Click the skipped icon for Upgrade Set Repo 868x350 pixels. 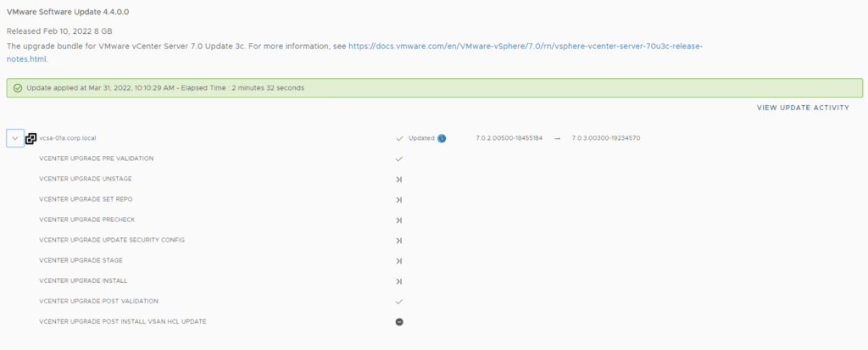399,199
